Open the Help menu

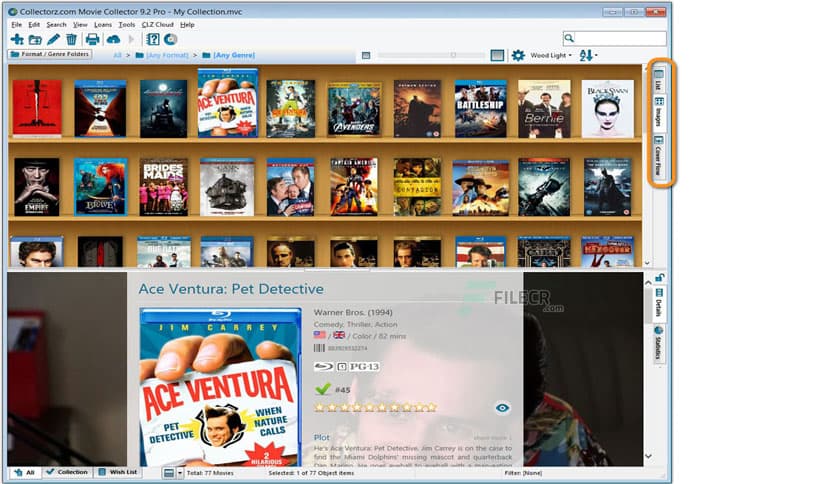click(187, 25)
